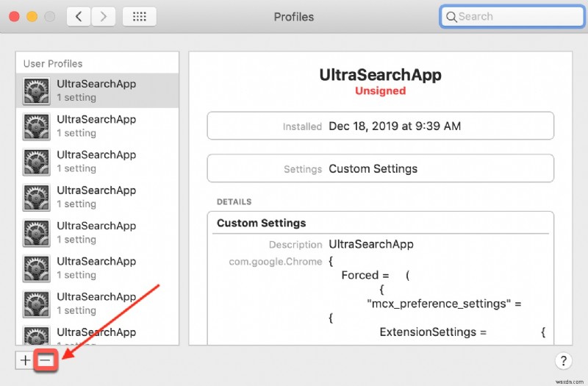Viewport: 588px width, 386px height.
Task: Go forward with the right chevron button
Action: pos(103,16)
